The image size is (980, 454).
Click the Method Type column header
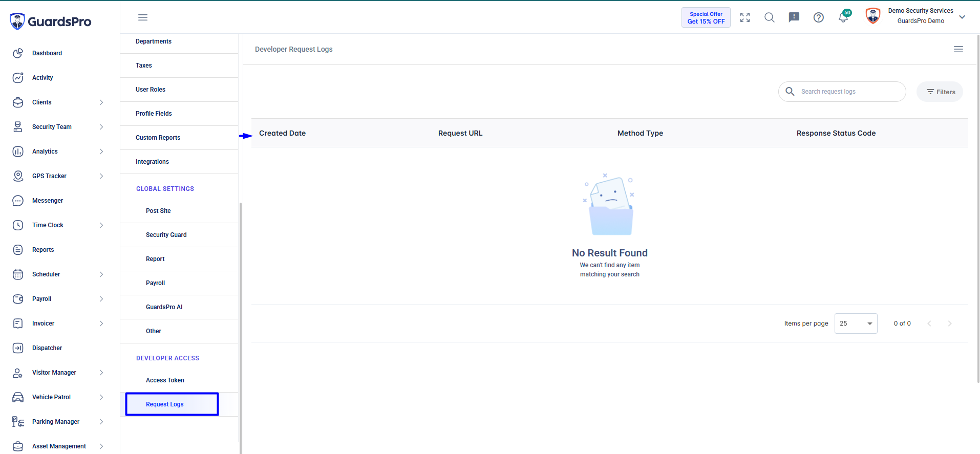[x=640, y=133]
